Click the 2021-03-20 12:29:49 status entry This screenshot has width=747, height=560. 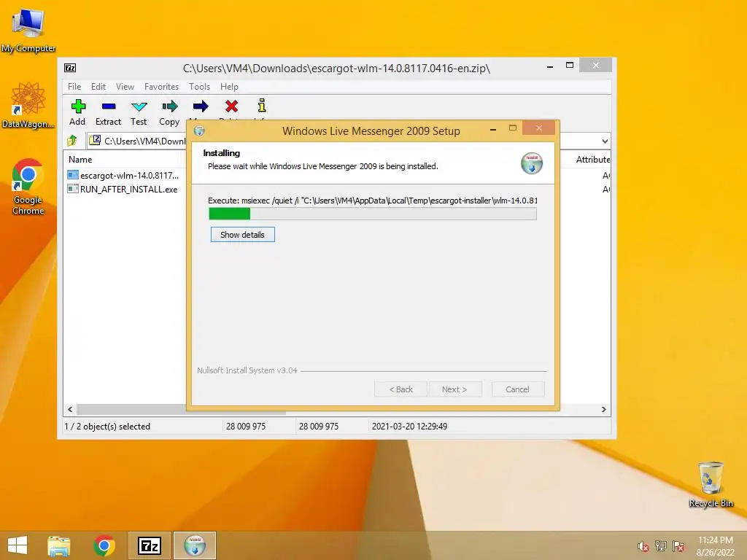(x=409, y=426)
